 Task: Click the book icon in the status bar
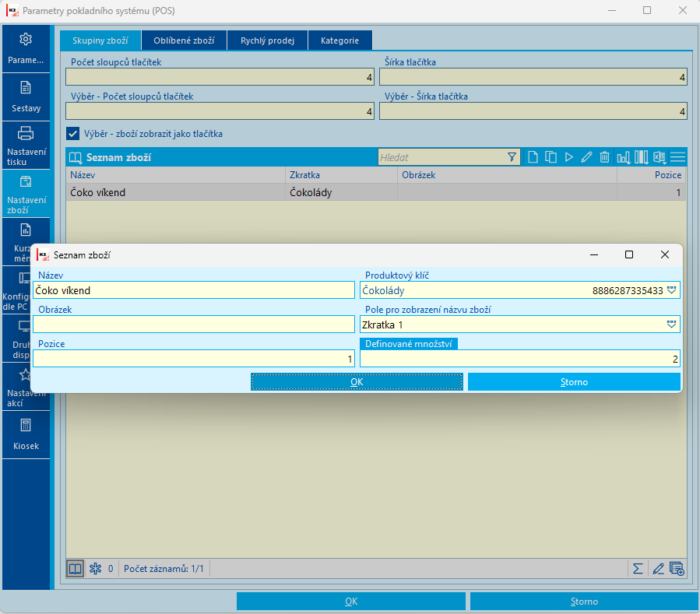(x=75, y=569)
